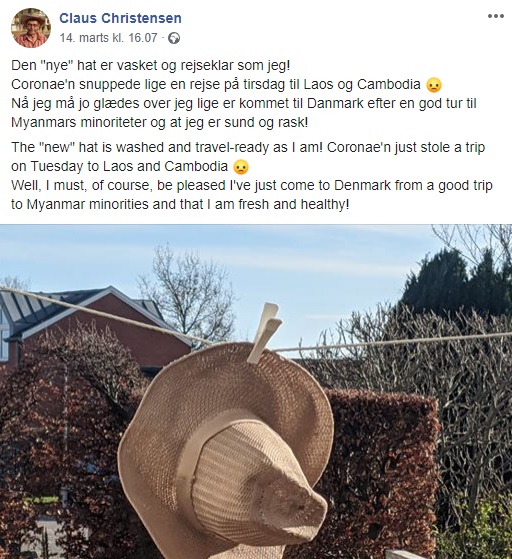Image resolution: width=512 pixels, height=559 pixels.
Task: Open Claus Christensen's profile picture
Action: tap(31, 28)
